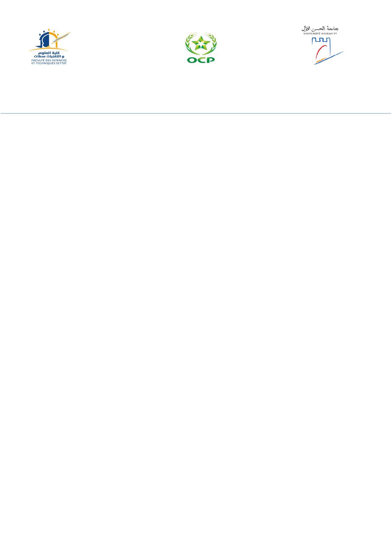
Task: Select the text FACULTÉ DES SCIENCES
Action: (x=49, y=61)
